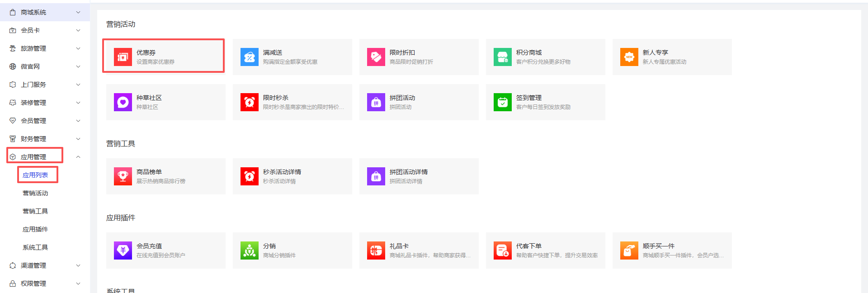Open the blue 满减送 discount icon

[x=249, y=57]
